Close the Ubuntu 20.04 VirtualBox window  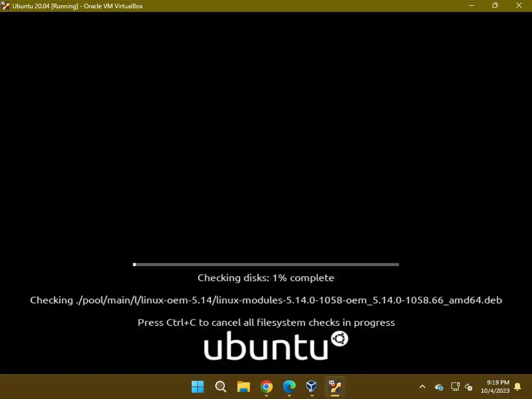click(x=519, y=5)
